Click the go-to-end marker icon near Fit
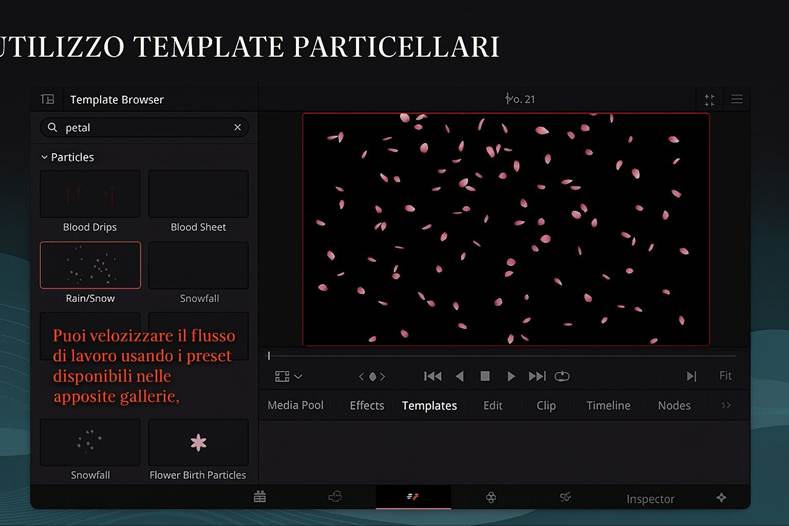This screenshot has height=526, width=789. tap(691, 376)
